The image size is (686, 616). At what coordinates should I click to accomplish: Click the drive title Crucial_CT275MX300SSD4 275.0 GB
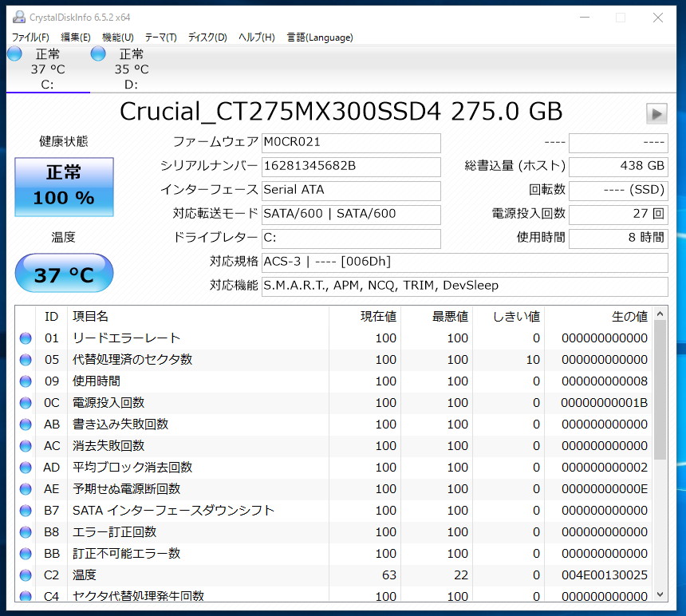pos(341,112)
